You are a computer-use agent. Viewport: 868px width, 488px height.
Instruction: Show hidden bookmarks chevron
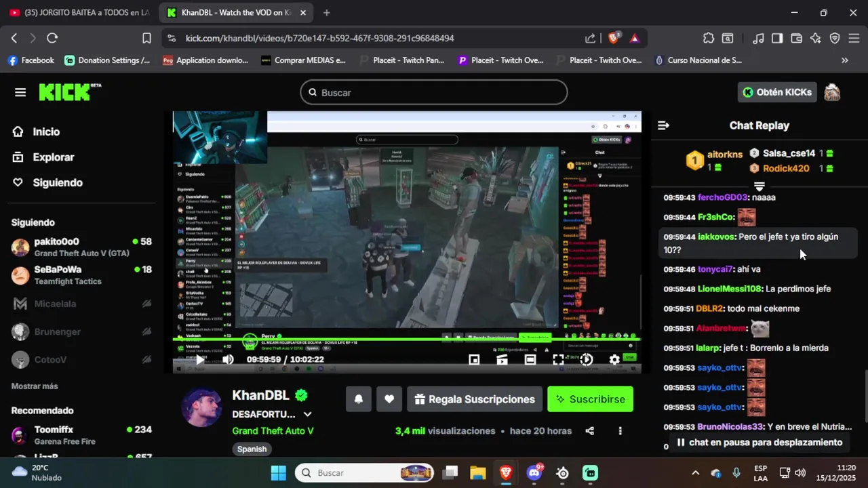click(x=845, y=60)
